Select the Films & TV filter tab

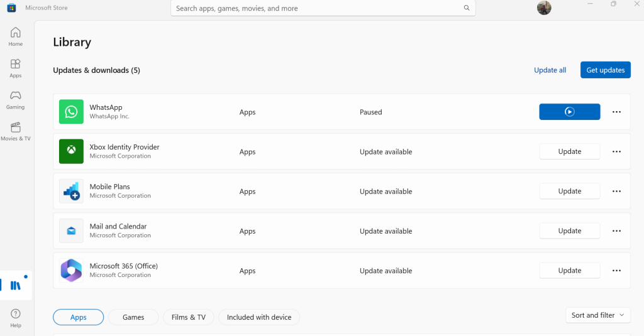(188, 317)
